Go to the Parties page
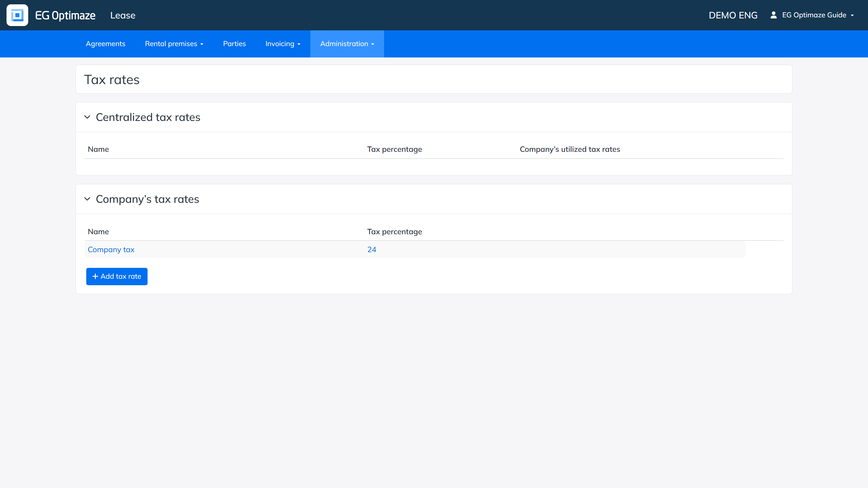 (x=234, y=44)
